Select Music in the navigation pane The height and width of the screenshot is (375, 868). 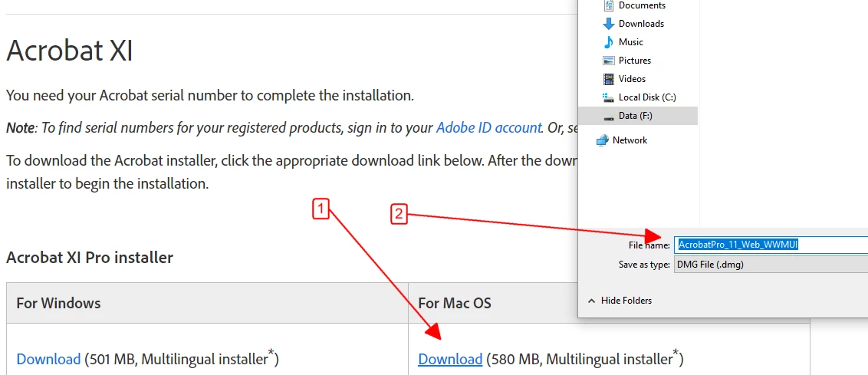tap(631, 42)
